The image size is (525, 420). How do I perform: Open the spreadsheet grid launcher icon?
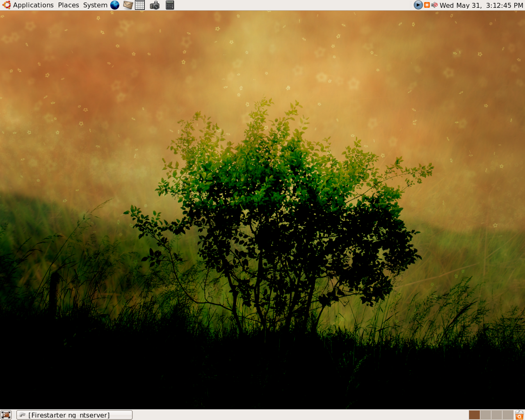click(x=140, y=5)
